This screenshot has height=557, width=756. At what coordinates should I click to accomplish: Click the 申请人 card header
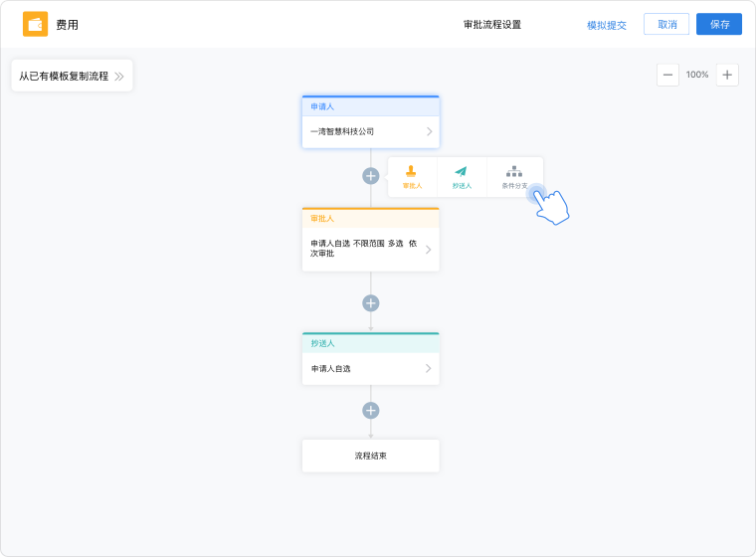[x=371, y=106]
